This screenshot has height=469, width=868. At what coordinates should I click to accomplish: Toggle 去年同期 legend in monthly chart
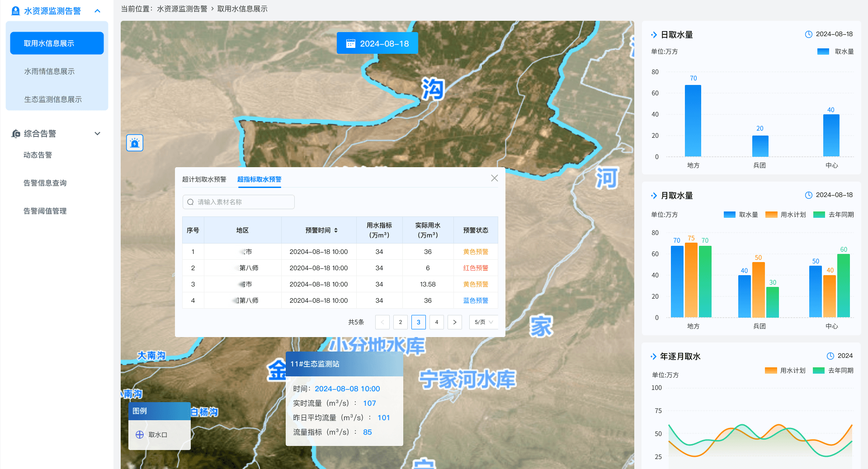(834, 215)
